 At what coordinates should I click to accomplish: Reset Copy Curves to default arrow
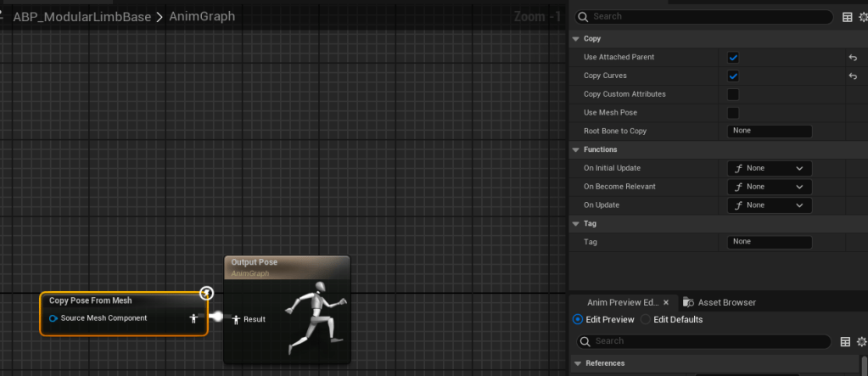coord(853,76)
